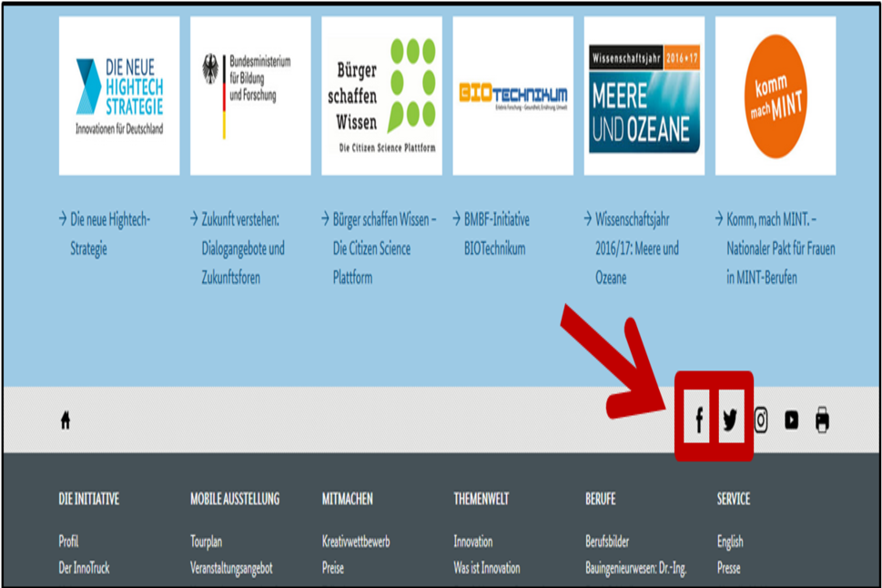Open the Instagram icon link
Viewport: 882px width, 588px height.
click(x=761, y=420)
